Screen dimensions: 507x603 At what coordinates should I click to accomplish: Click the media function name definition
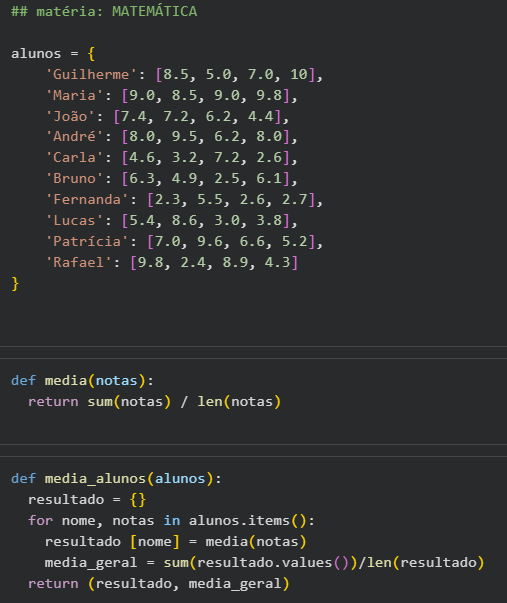66,381
